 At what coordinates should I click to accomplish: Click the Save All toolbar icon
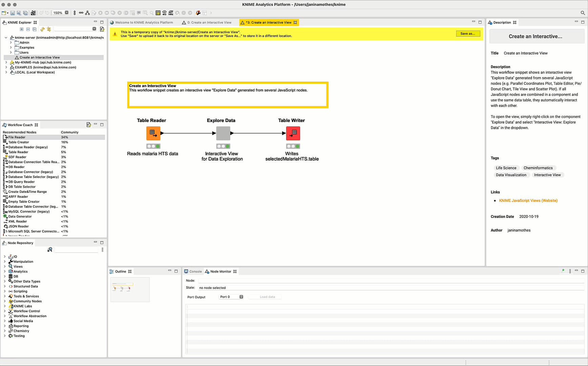coord(25,13)
